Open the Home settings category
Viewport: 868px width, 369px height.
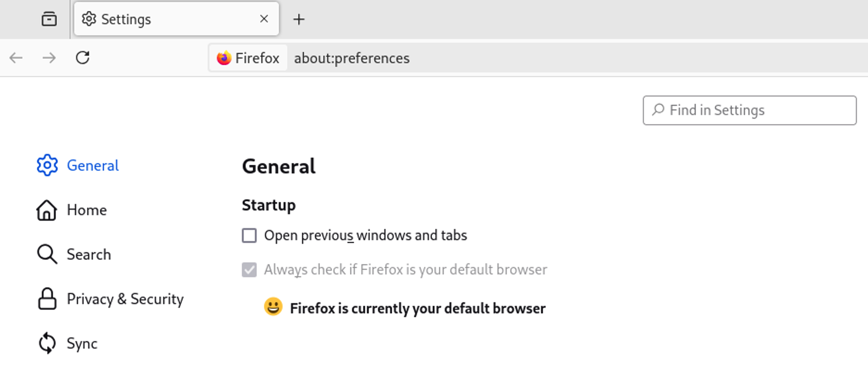(x=87, y=210)
